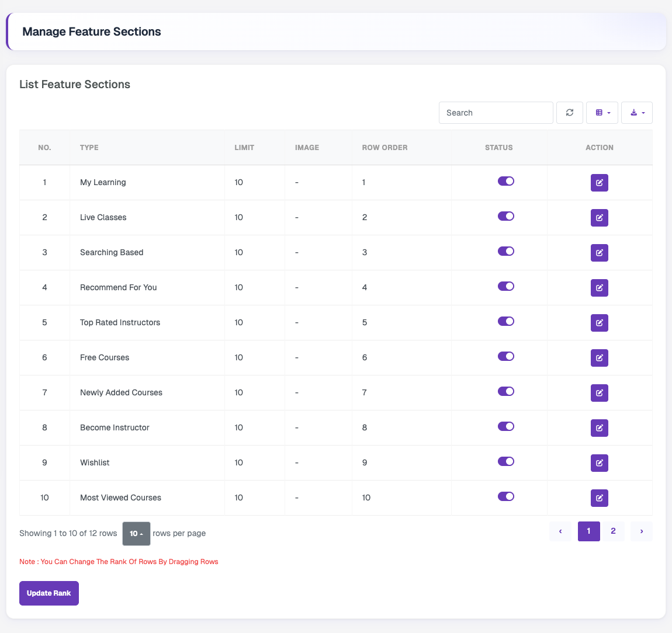Select page 1 in pagination
This screenshot has width=672, height=633.
click(x=589, y=531)
